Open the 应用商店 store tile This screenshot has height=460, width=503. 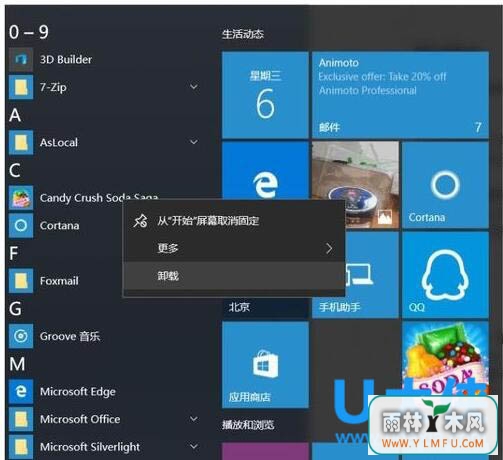pyautogui.click(x=265, y=365)
